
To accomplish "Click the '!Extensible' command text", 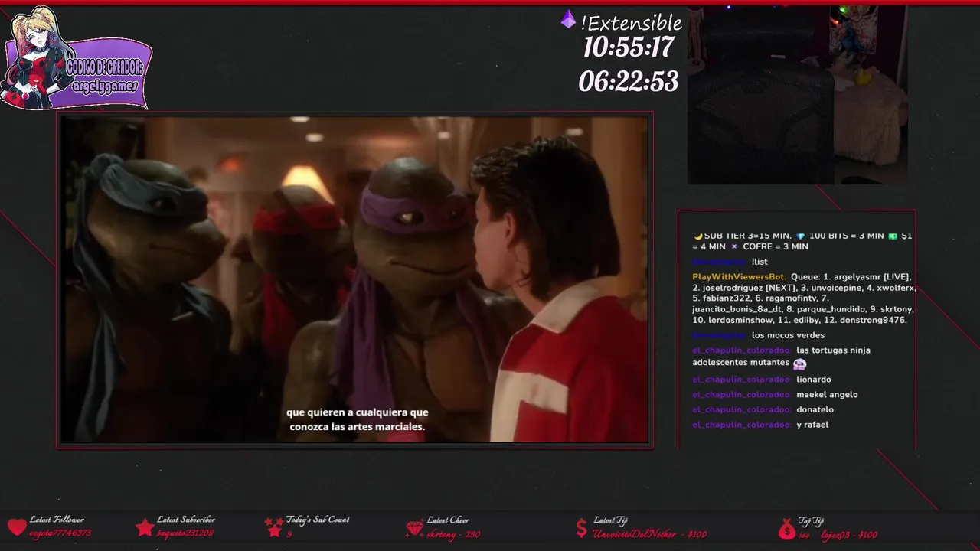I will (x=632, y=22).
